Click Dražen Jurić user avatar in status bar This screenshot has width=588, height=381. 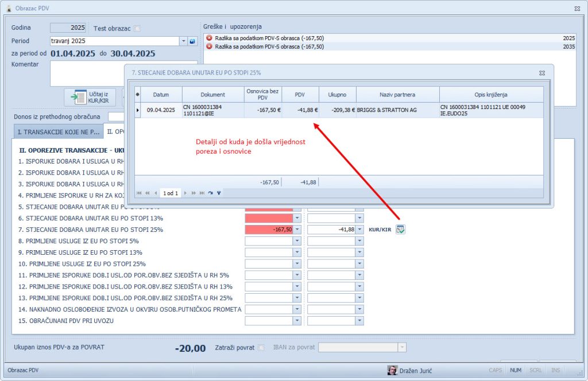[x=392, y=370]
